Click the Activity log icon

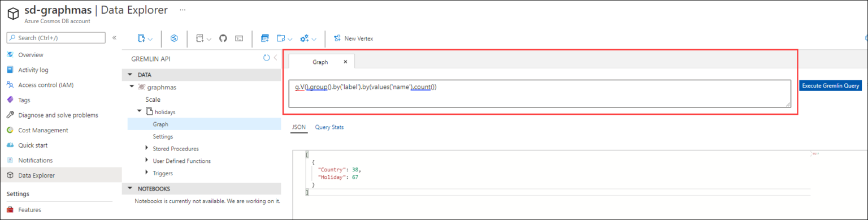pos(10,70)
